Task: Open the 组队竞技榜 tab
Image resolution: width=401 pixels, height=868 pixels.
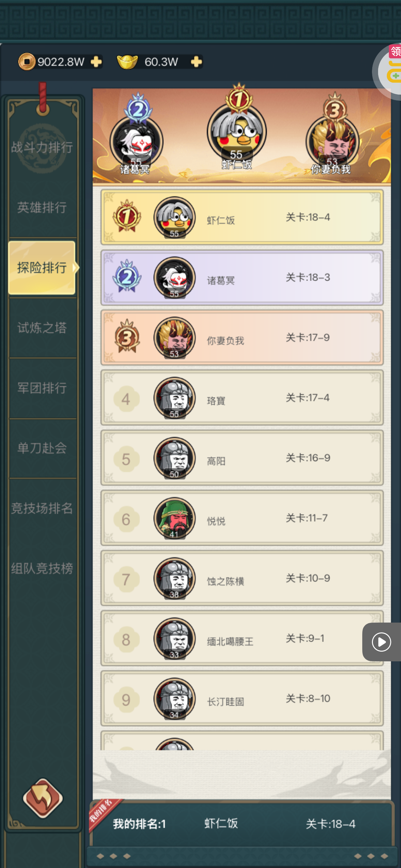Action: [x=42, y=569]
